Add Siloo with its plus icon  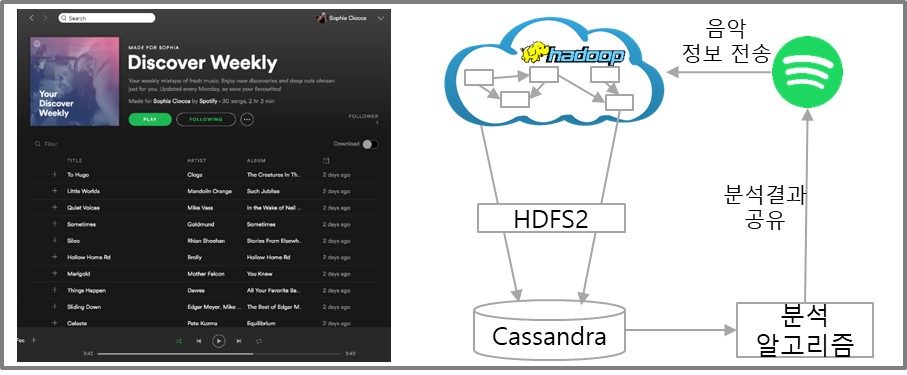55,240
